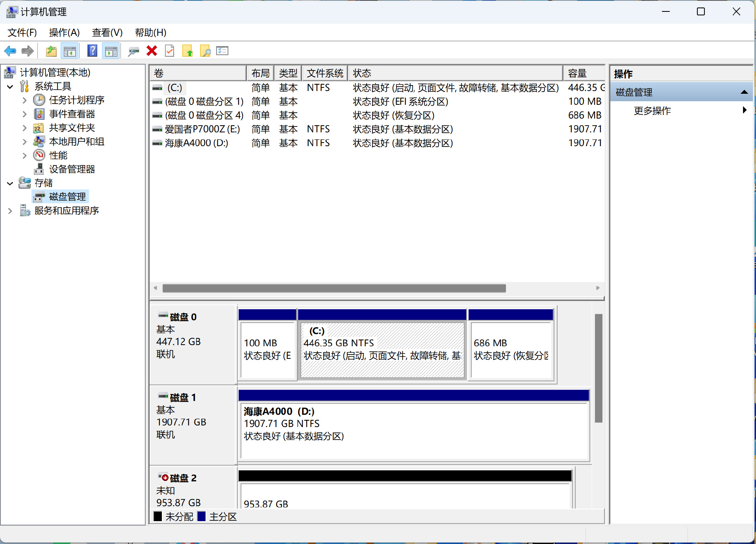Click the Up one level folder icon
The image size is (756, 544).
click(51, 51)
